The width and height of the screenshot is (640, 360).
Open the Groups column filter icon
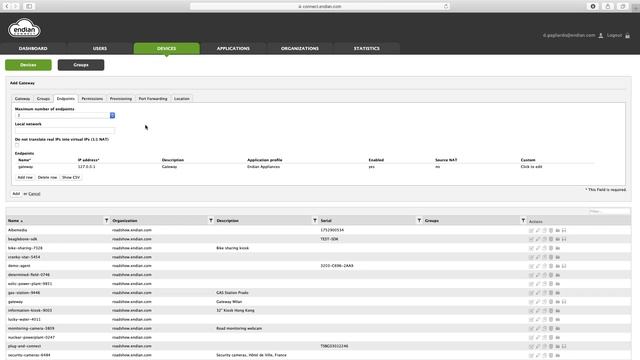tap(523, 220)
